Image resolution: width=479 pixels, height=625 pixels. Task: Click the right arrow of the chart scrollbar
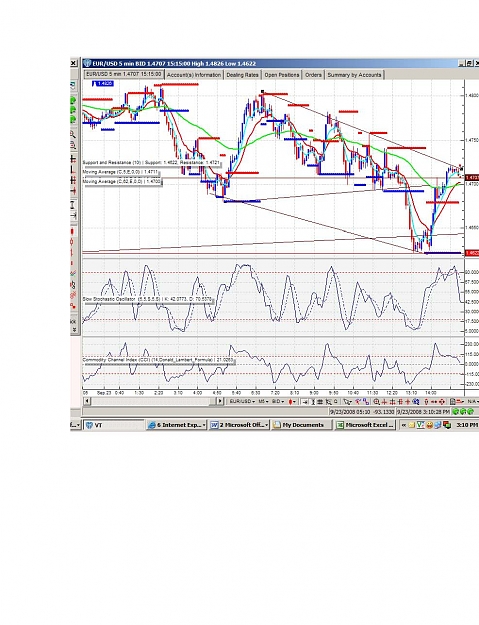click(220, 401)
